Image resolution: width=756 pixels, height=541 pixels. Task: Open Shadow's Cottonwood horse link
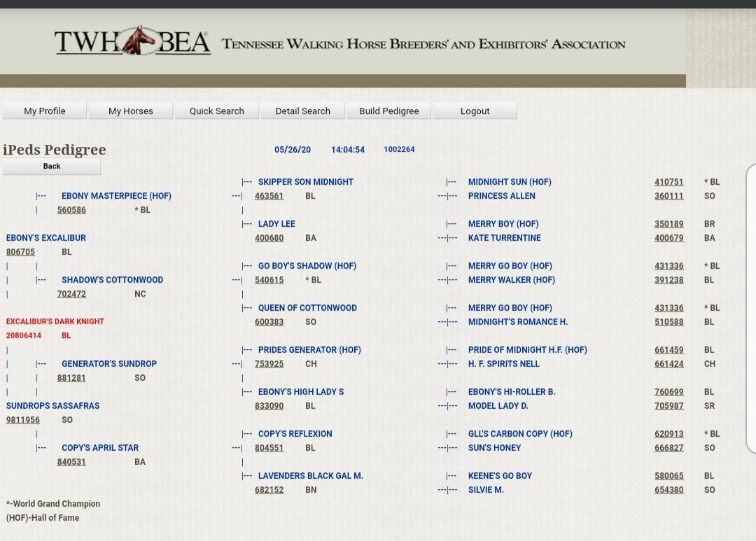pos(112,280)
